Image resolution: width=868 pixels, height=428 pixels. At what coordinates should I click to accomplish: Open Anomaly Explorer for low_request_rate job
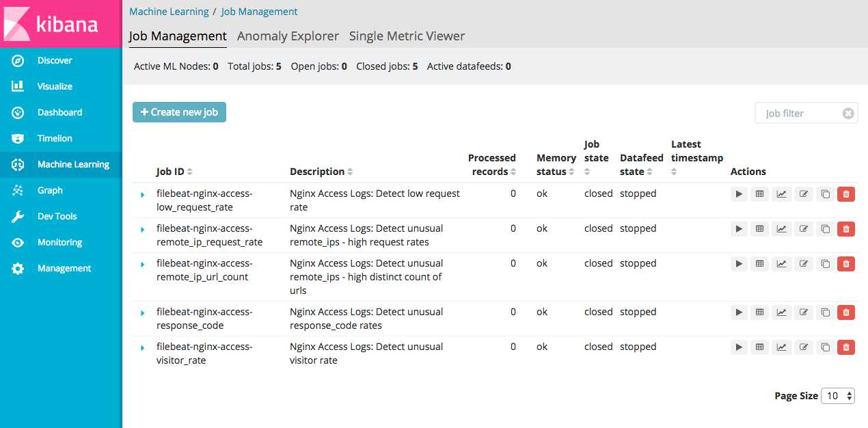coord(759,194)
